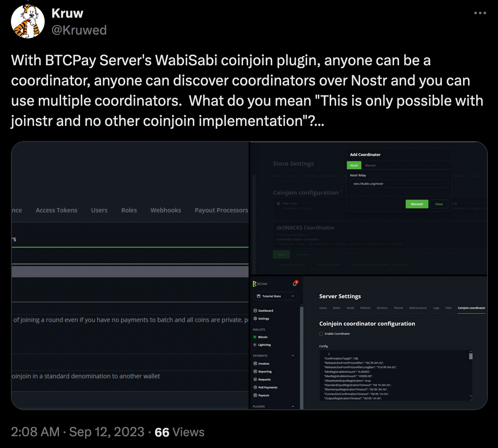Click the "ConfirmationTarget": 108 config line
The width and height of the screenshot is (498, 448).
tap(341, 358)
